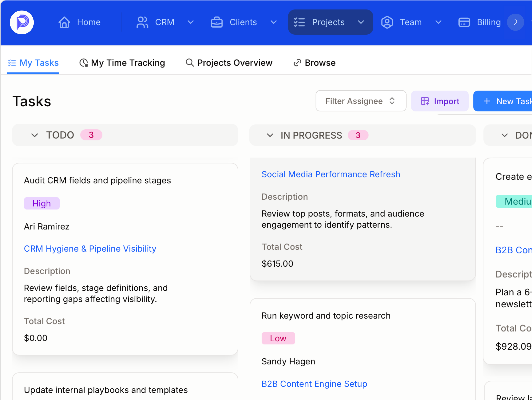Click the TODO column title
Image resolution: width=532 pixels, height=400 pixels.
click(60, 135)
